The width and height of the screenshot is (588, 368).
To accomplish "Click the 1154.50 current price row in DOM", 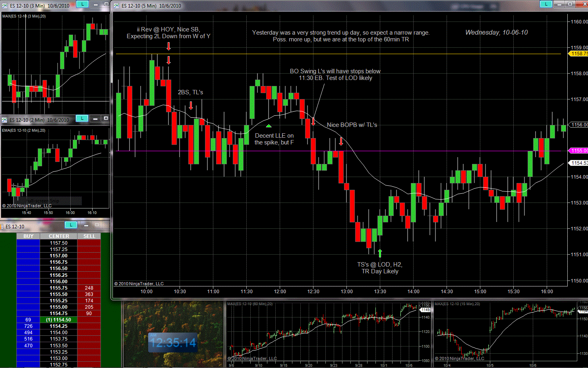I will point(59,320).
